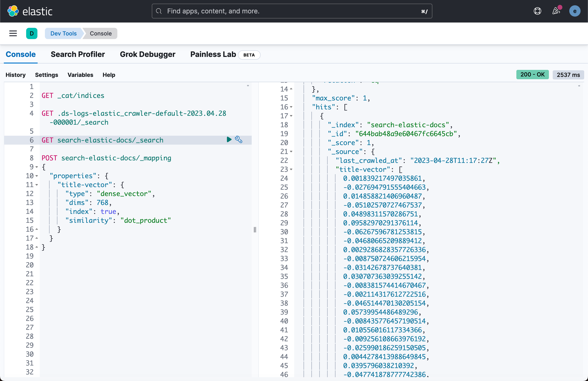Open request History
The width and height of the screenshot is (588, 381).
click(16, 75)
